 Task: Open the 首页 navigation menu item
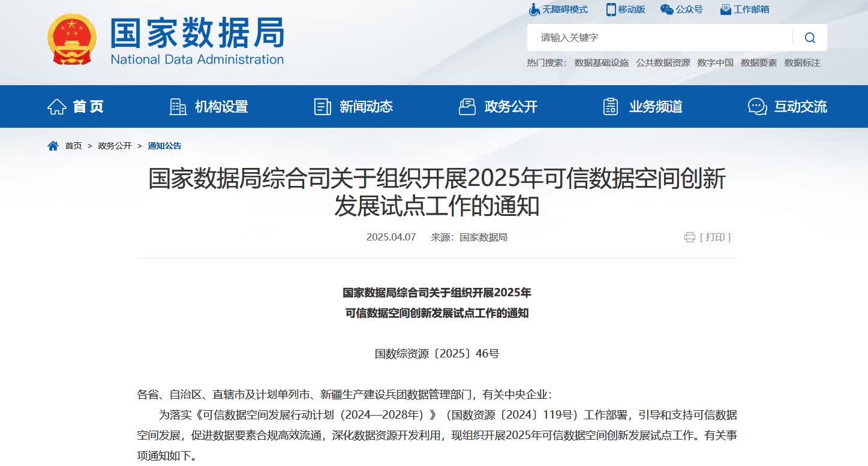[76, 107]
